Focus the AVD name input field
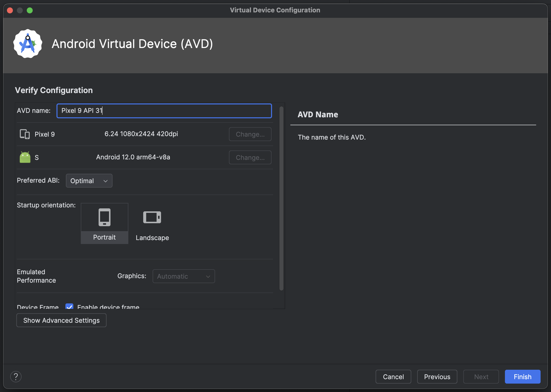The height and width of the screenshot is (392, 551). pyautogui.click(x=164, y=111)
